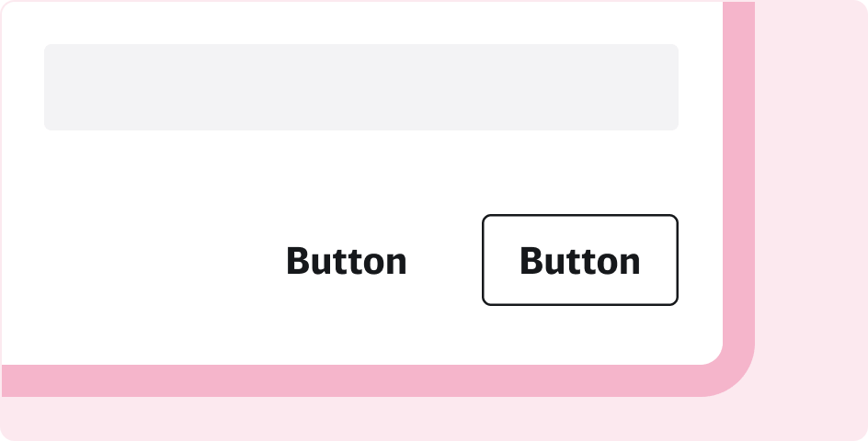Tap the rounded gray placeholder box
This screenshot has width=868, height=441.
point(360,87)
